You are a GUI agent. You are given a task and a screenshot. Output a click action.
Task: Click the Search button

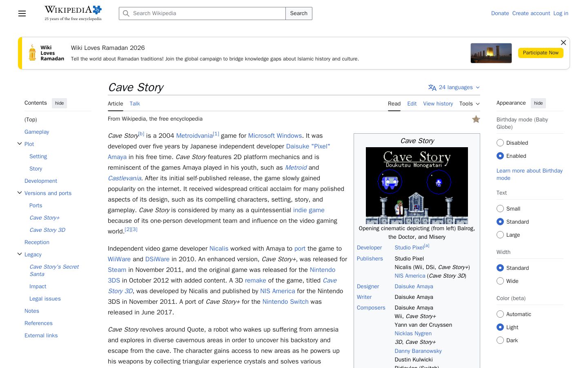(x=299, y=13)
